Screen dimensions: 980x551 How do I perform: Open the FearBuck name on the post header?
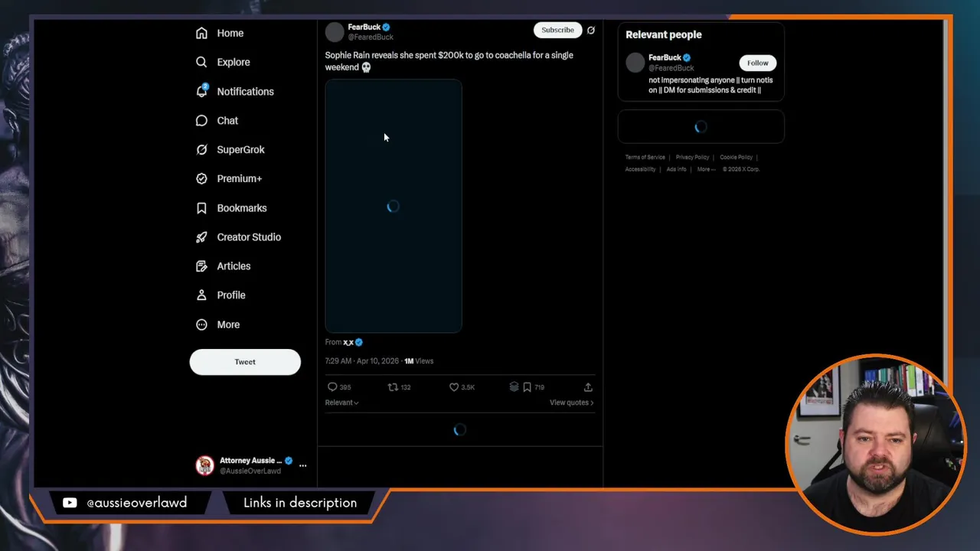point(364,27)
